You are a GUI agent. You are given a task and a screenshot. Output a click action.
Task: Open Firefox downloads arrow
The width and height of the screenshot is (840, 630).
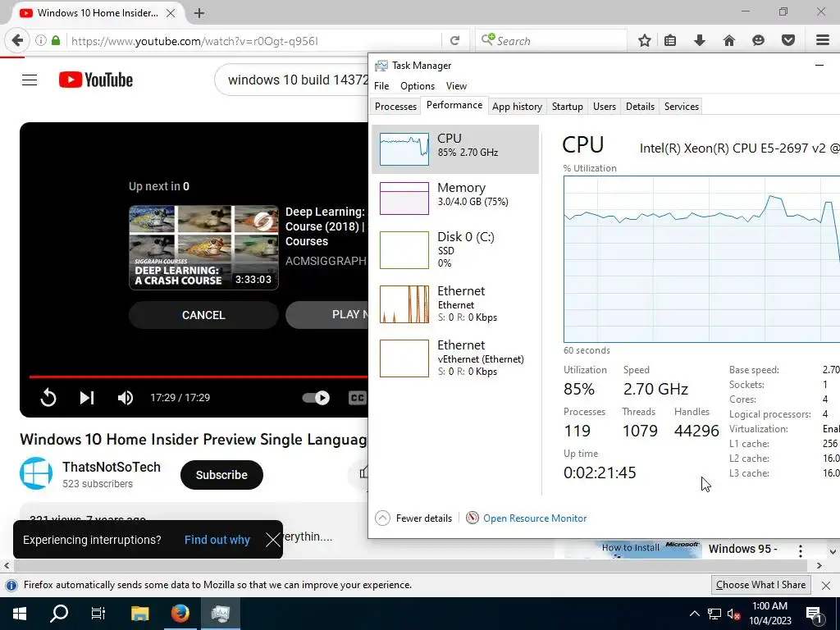700,41
